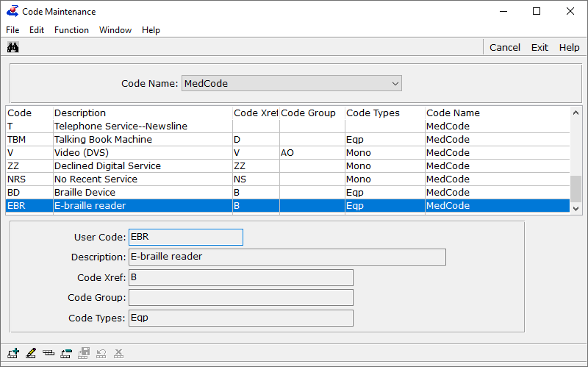Select the Declined Digital Service row

pyautogui.click(x=107, y=166)
